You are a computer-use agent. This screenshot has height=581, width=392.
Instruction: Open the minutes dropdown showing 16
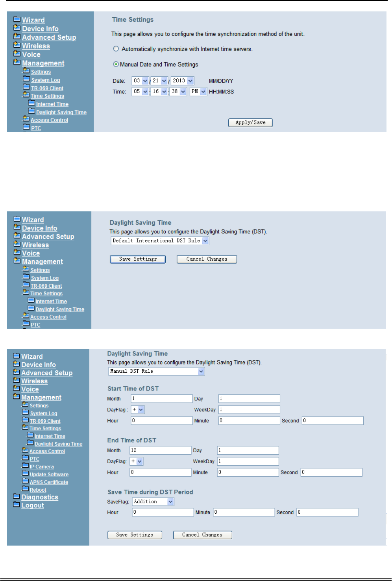tap(159, 91)
